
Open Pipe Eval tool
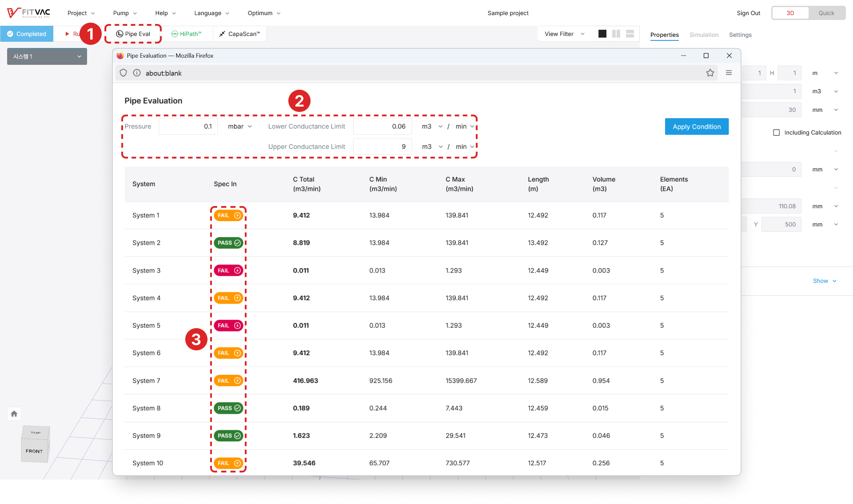pyautogui.click(x=133, y=34)
